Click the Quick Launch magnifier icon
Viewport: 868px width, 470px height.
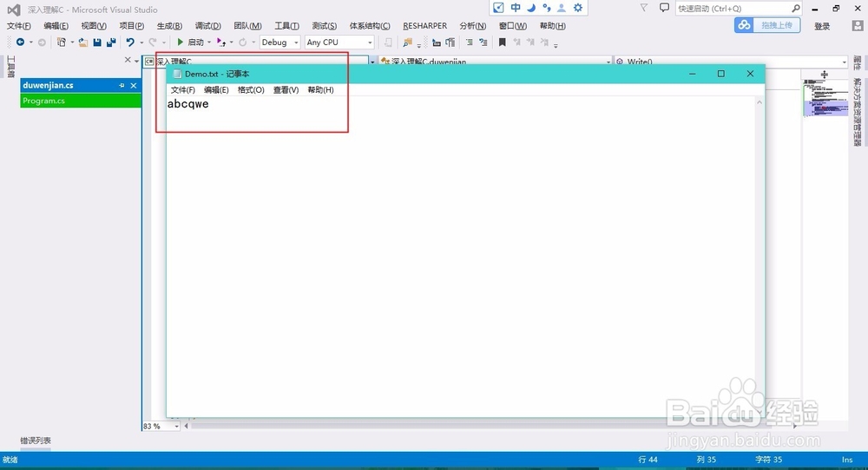click(795, 9)
